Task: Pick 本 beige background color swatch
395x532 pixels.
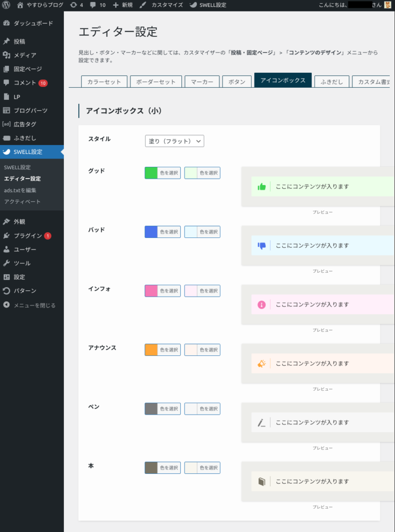Action: click(191, 468)
